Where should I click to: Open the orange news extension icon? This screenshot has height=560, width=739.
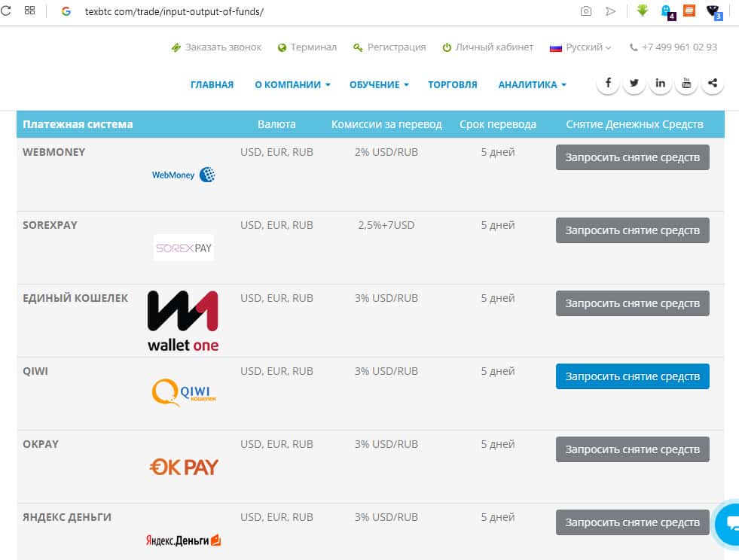tap(689, 11)
